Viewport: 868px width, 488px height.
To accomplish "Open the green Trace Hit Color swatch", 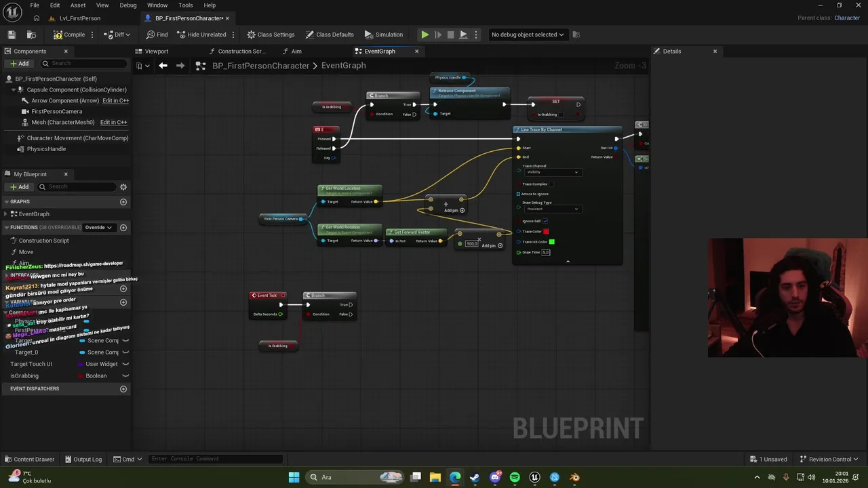I will [551, 242].
